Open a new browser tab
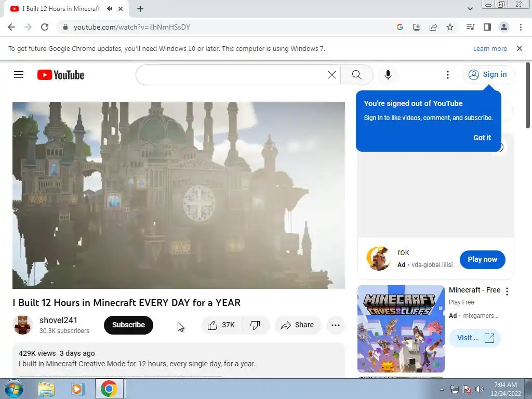Screen dimensions: 532x399 (x=140, y=9)
